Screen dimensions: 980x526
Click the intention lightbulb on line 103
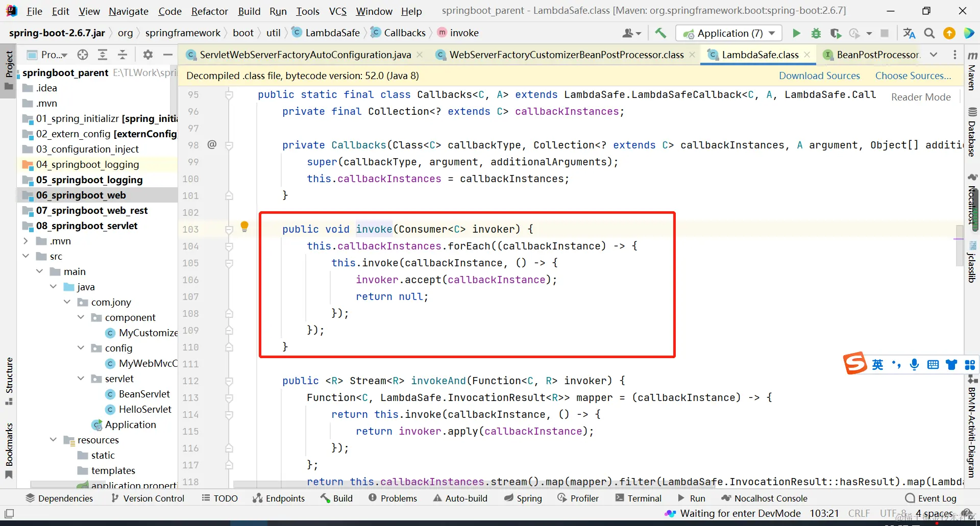pyautogui.click(x=244, y=227)
